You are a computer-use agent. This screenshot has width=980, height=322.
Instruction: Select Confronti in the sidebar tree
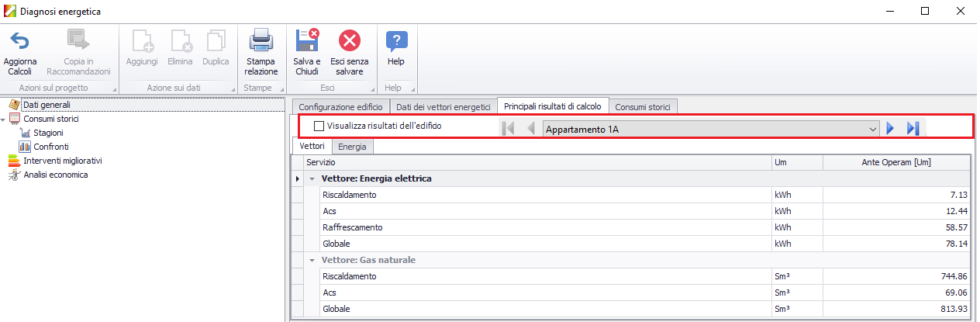(x=50, y=147)
